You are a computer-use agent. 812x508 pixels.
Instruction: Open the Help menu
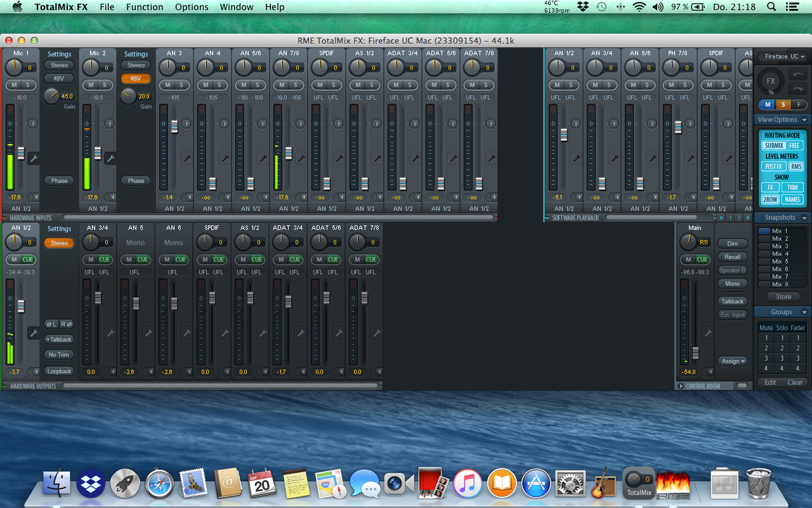(x=275, y=7)
